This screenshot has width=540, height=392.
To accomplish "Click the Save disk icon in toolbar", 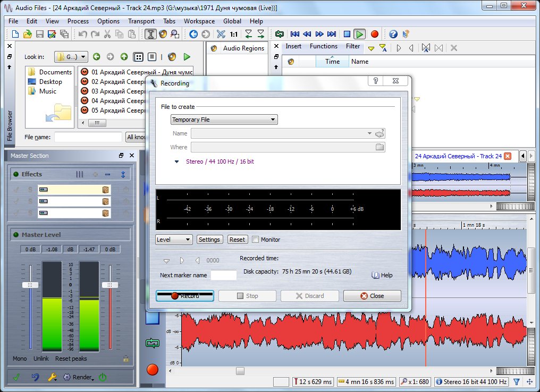I will [x=39, y=34].
